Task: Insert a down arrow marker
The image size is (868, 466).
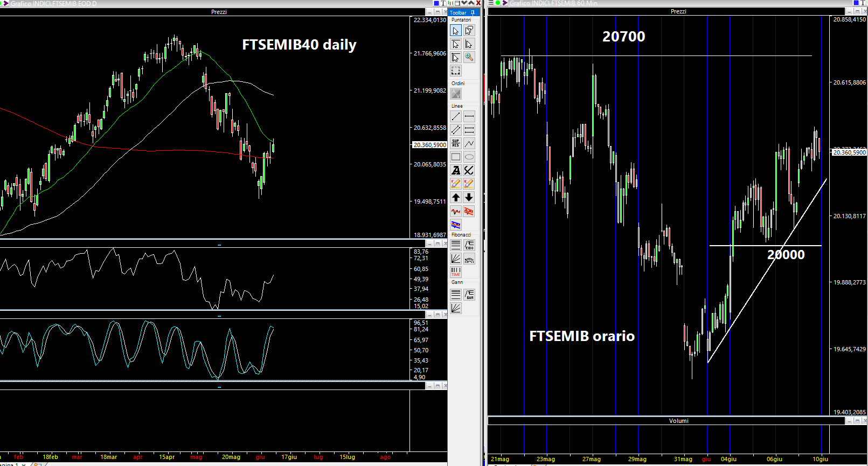Action: pos(469,197)
